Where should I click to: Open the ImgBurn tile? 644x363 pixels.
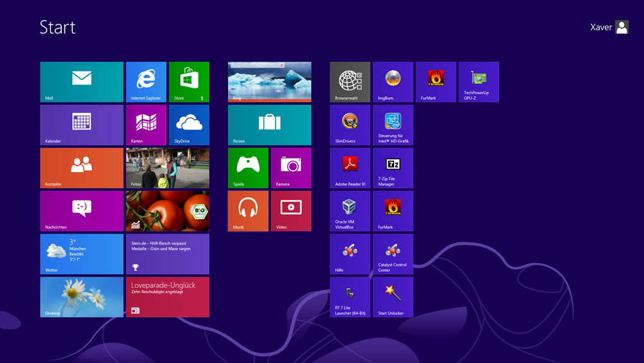[x=393, y=82]
